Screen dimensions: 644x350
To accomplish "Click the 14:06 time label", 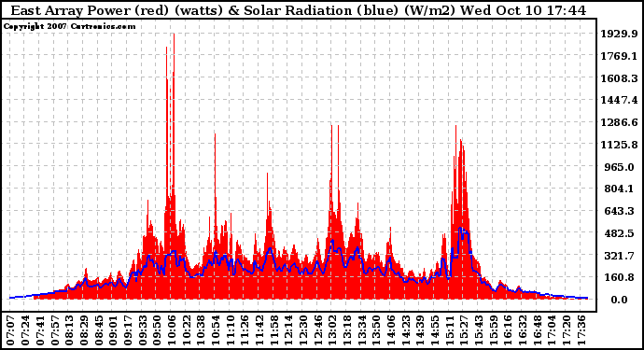I will click(391, 330).
